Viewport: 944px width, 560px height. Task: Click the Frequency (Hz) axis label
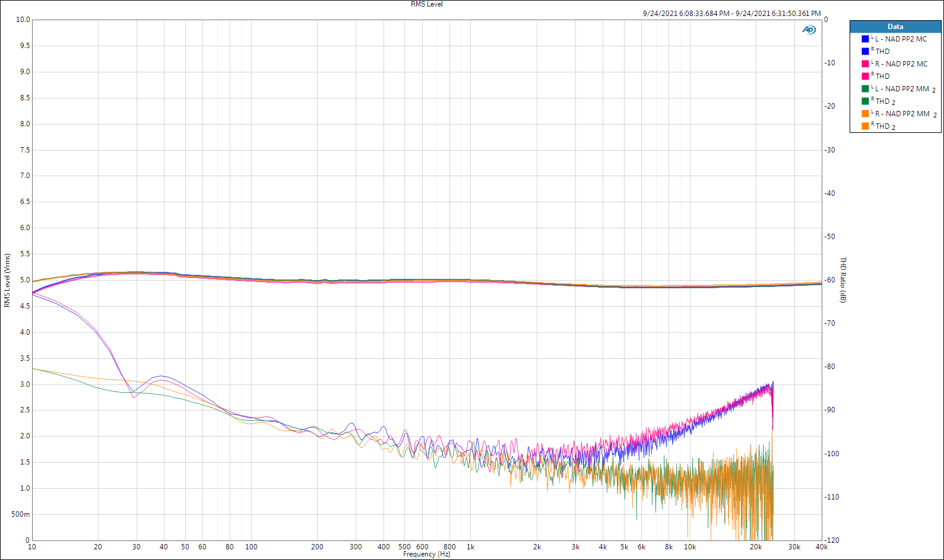tap(427, 554)
